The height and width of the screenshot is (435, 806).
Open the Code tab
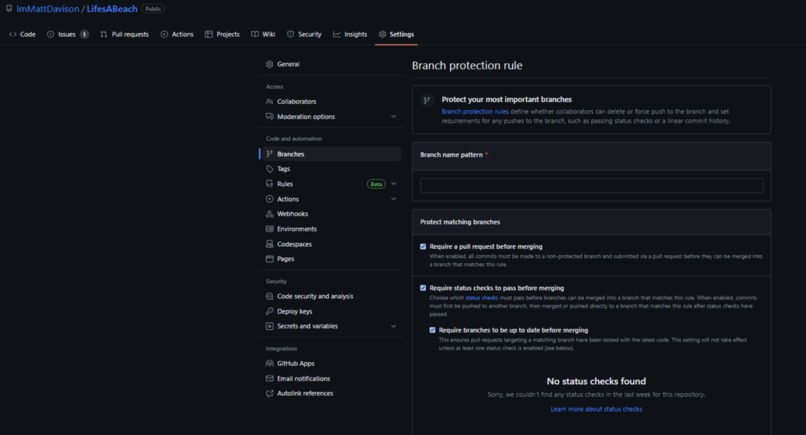[x=23, y=34]
